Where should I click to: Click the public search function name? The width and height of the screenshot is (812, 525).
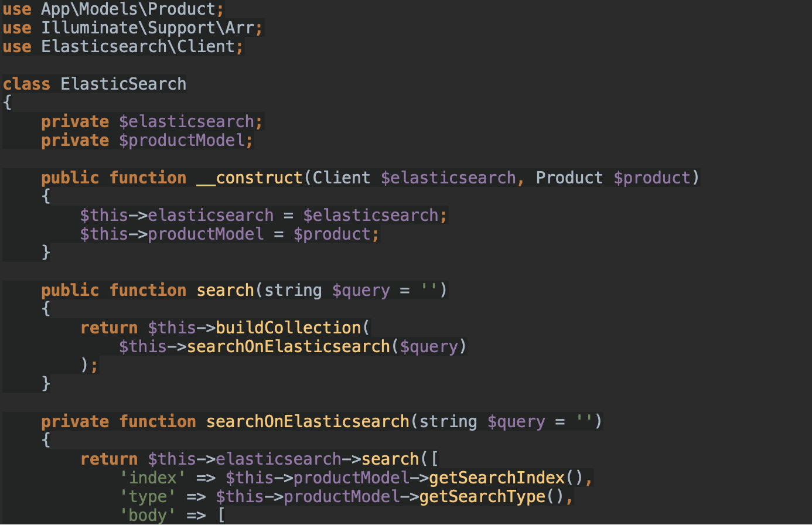225,291
